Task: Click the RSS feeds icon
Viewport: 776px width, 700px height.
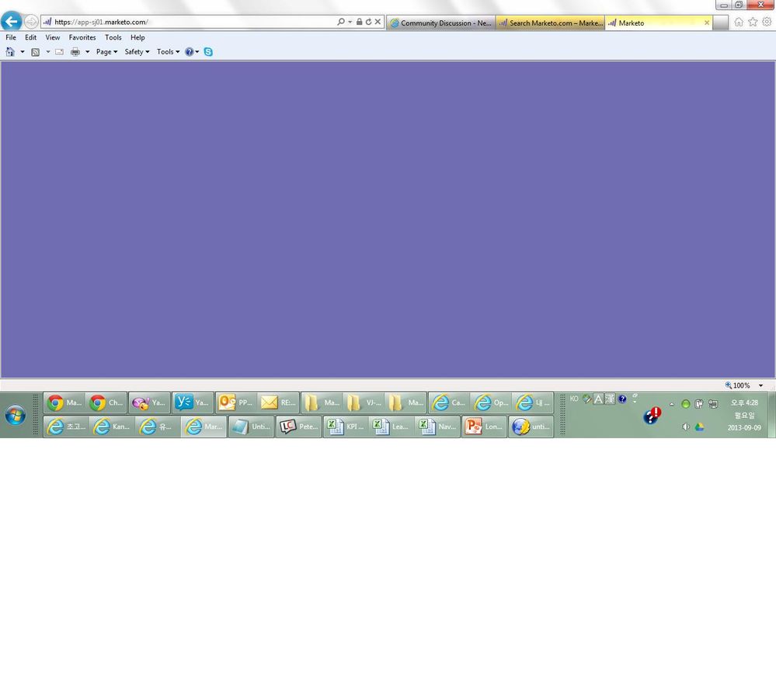Action: [x=35, y=52]
